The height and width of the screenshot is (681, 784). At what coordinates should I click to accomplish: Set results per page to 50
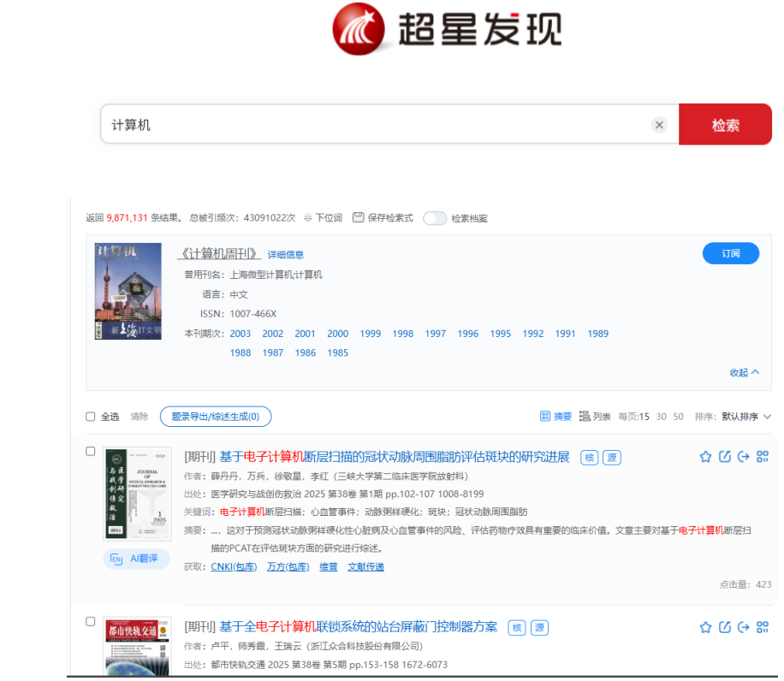click(678, 417)
